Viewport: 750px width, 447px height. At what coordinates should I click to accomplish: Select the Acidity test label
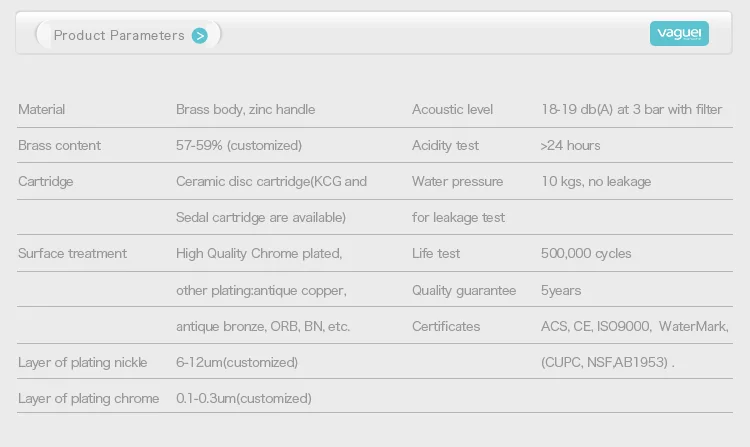click(x=445, y=145)
